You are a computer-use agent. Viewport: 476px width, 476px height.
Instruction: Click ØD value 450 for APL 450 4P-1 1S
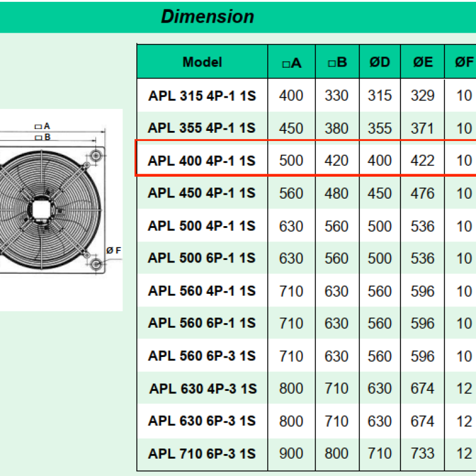[x=380, y=193]
